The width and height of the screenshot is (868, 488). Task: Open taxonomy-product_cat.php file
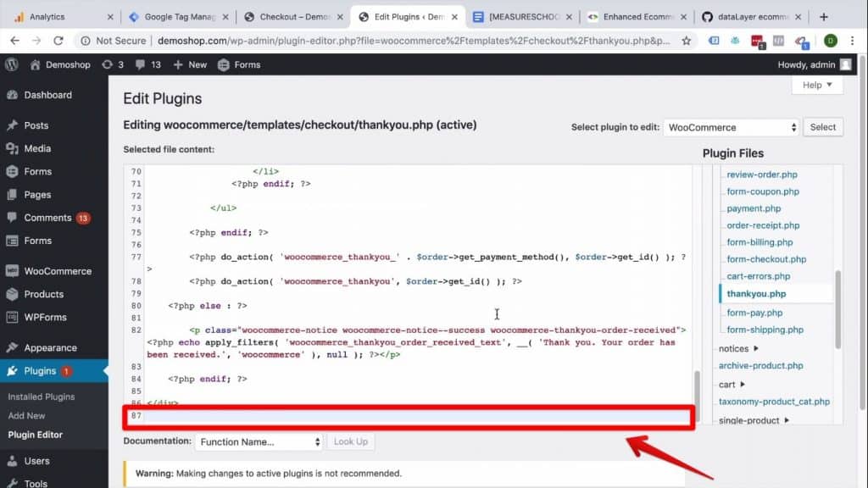[x=774, y=402]
